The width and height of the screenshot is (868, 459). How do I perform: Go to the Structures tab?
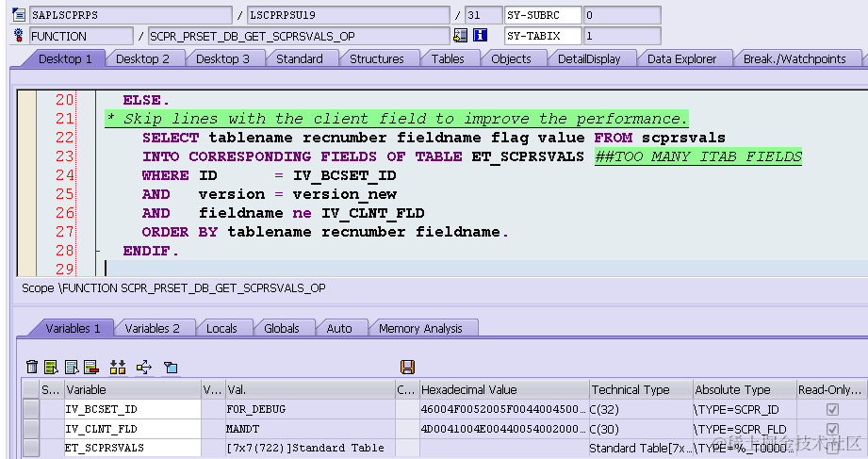376,58
